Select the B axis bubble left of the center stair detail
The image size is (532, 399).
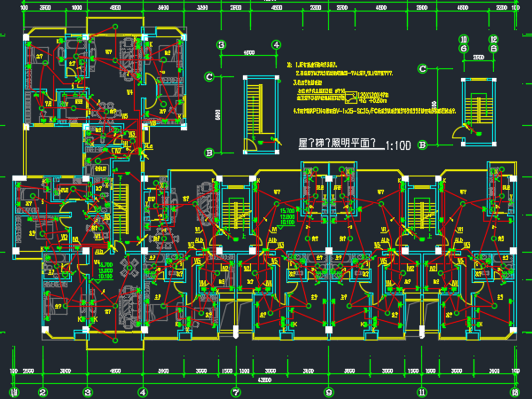(209, 153)
